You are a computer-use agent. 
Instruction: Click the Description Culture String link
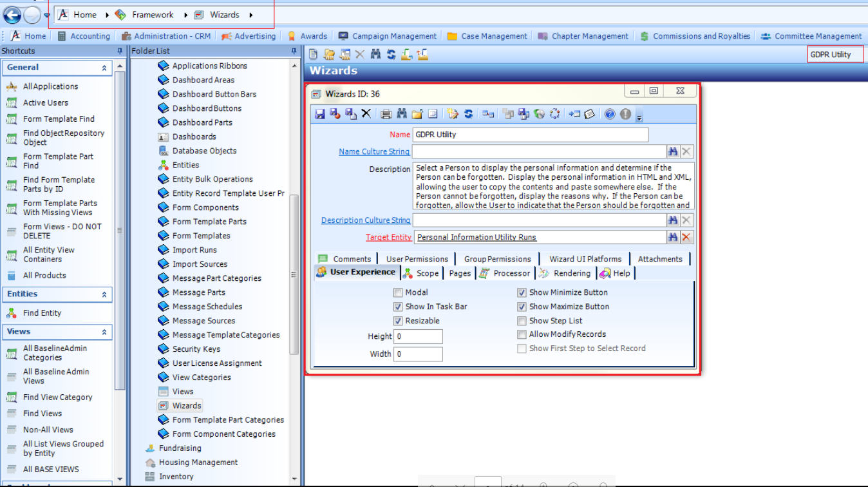click(x=365, y=220)
